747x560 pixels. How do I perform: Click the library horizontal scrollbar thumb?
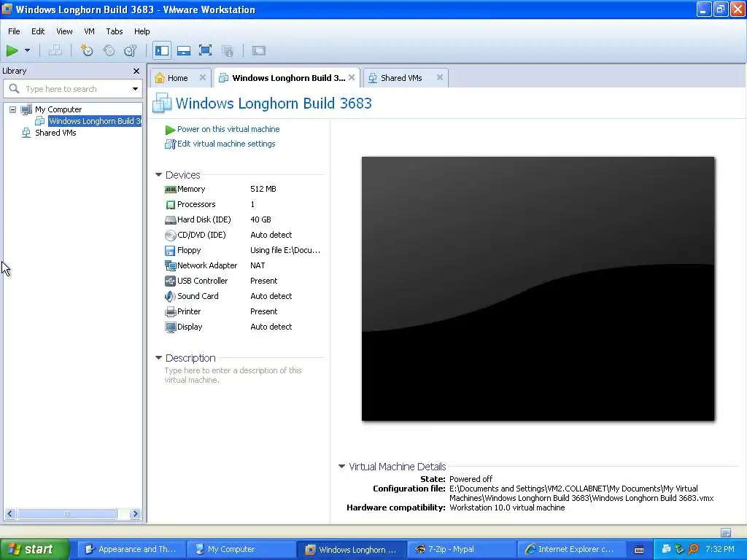click(66, 514)
